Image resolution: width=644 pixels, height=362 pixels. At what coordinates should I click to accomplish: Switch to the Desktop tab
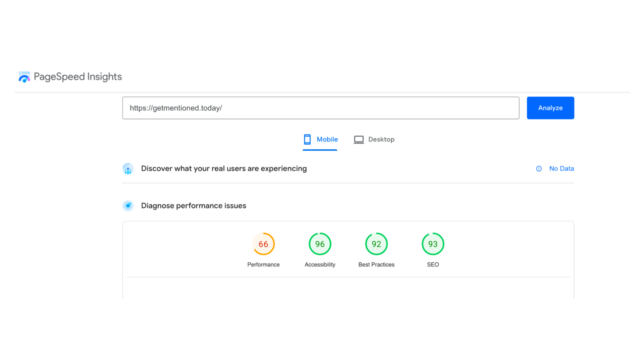[374, 139]
